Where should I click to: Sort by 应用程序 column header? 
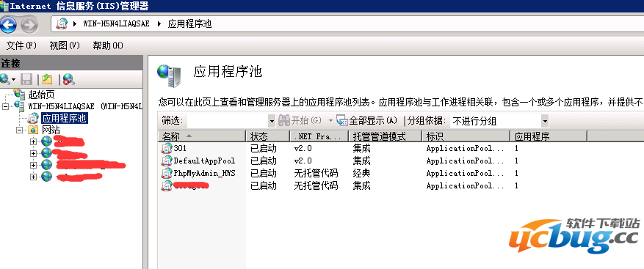coord(549,136)
